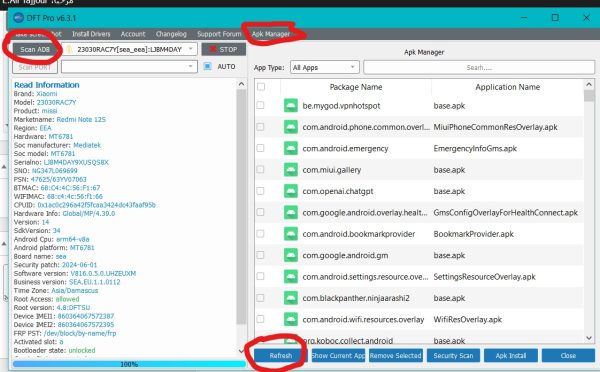Click the red STOP button
600x372 pixels.
224,49
